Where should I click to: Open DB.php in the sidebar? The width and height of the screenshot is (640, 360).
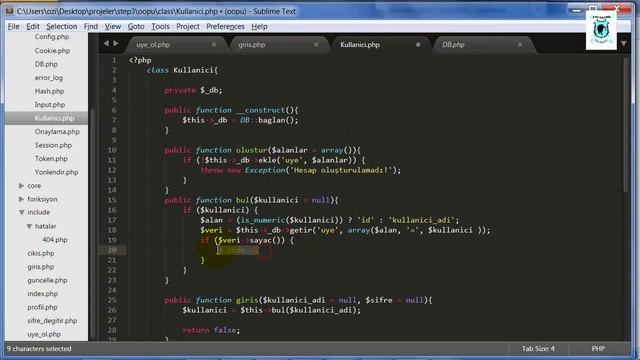click(x=46, y=64)
